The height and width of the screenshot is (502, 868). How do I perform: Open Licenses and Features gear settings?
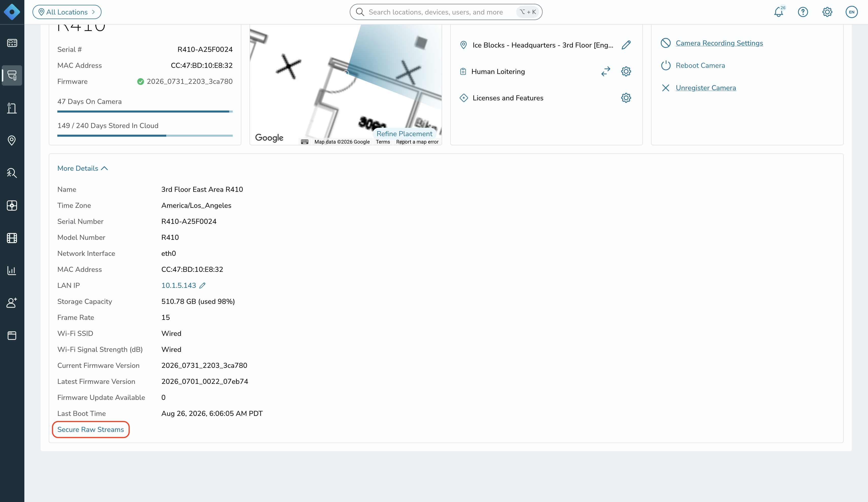click(x=626, y=98)
